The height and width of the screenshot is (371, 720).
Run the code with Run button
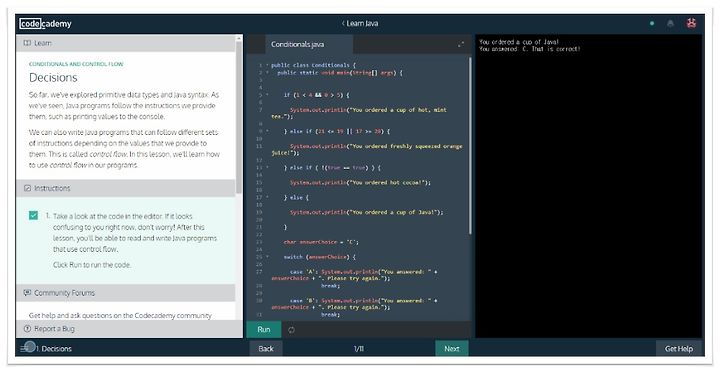(x=264, y=330)
